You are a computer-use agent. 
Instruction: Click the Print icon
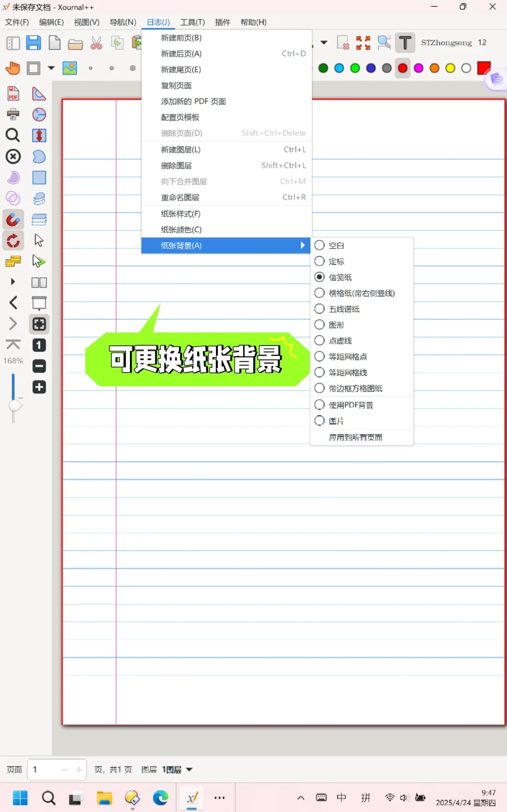tap(13, 114)
